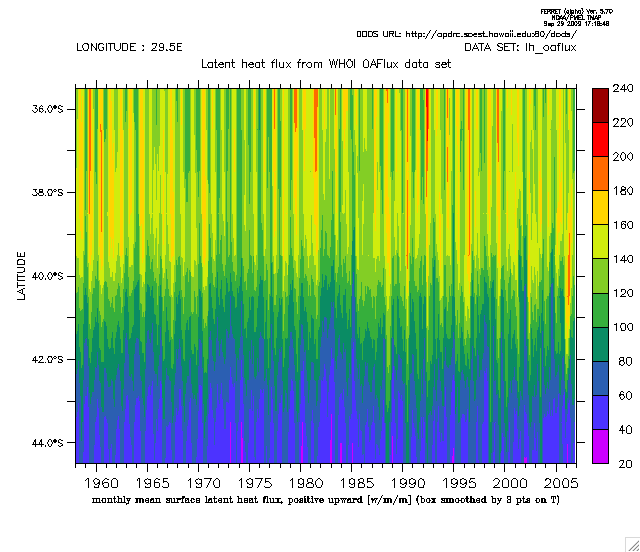Click the 240 colorbar label
The height and width of the screenshot is (552, 640).
[623, 88]
